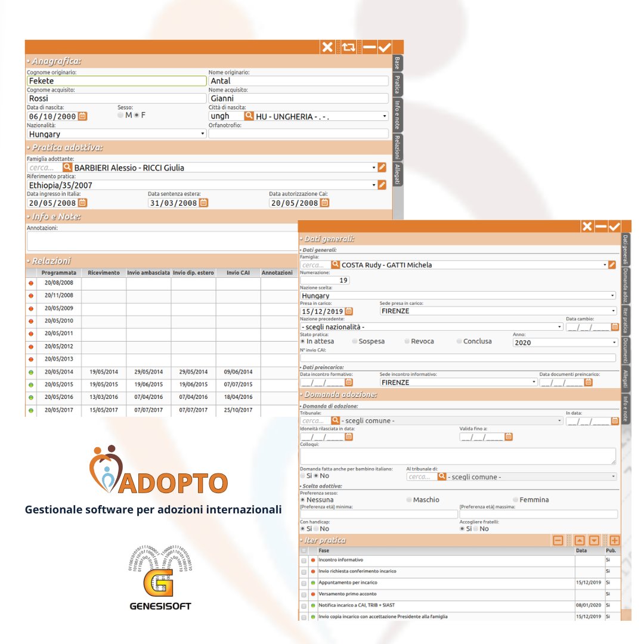Edit Riferimento pratica with pencil icon
Screen dimensions: 644x644
(382, 185)
